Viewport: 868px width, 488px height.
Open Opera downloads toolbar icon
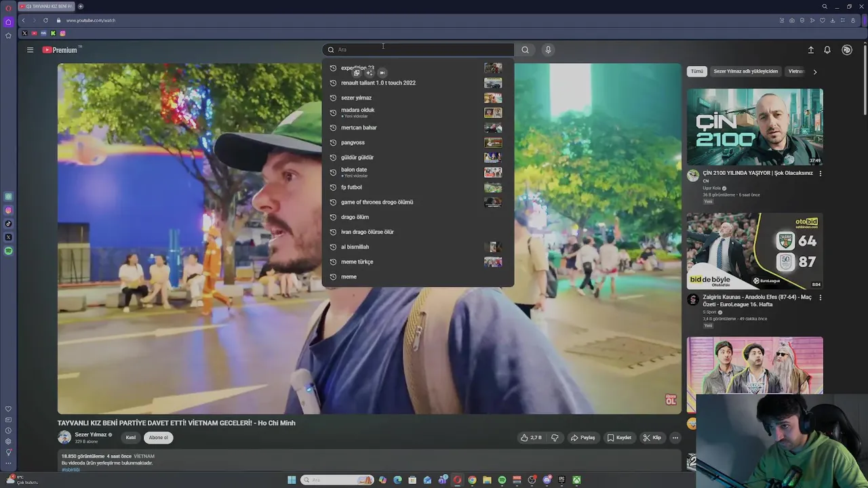tap(833, 20)
